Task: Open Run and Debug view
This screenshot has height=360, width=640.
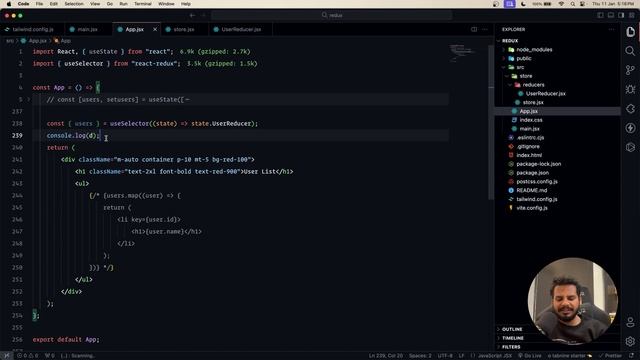Action: pyautogui.click(x=630, y=89)
